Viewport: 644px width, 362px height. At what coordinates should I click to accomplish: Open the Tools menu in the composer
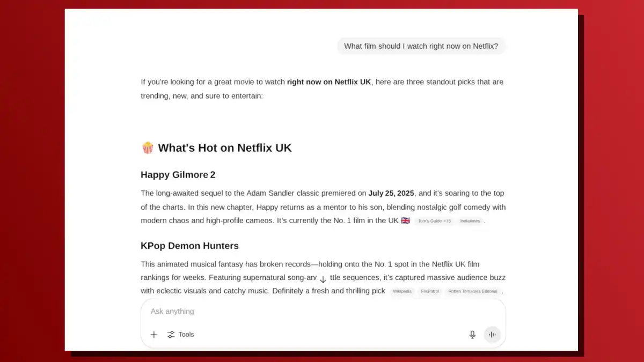tap(181, 335)
